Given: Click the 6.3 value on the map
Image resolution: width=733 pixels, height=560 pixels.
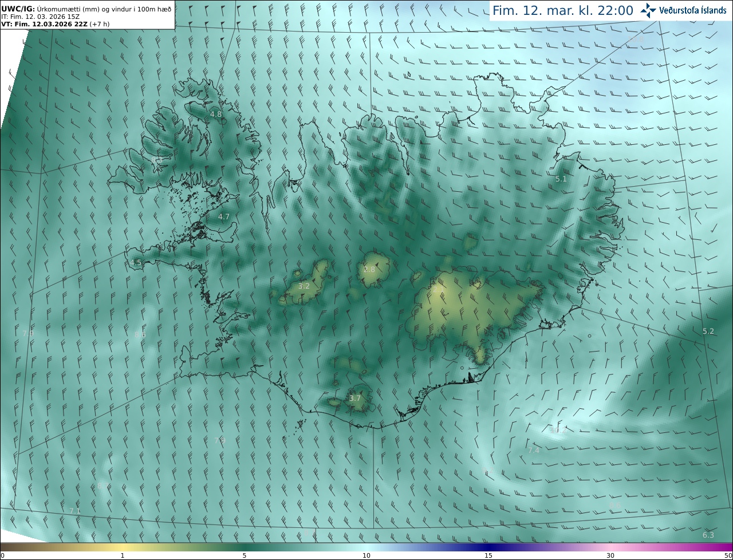Looking at the screenshot, I should (x=708, y=535).
